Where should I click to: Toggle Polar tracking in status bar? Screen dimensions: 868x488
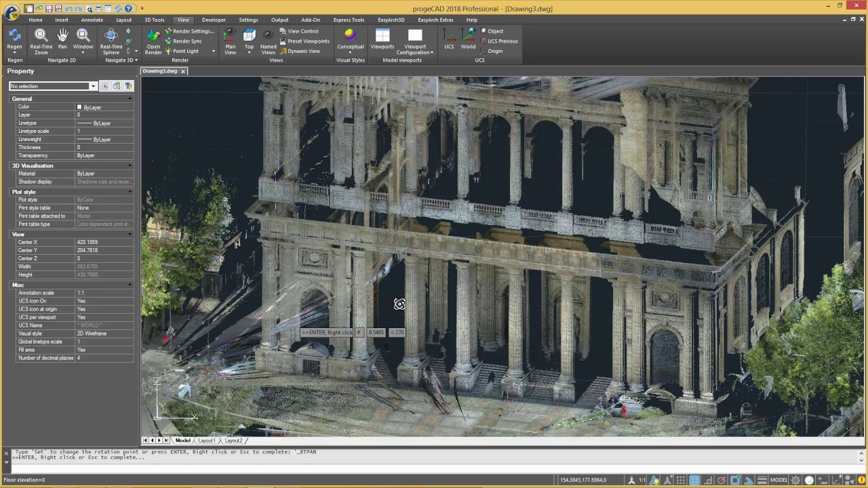(722, 480)
